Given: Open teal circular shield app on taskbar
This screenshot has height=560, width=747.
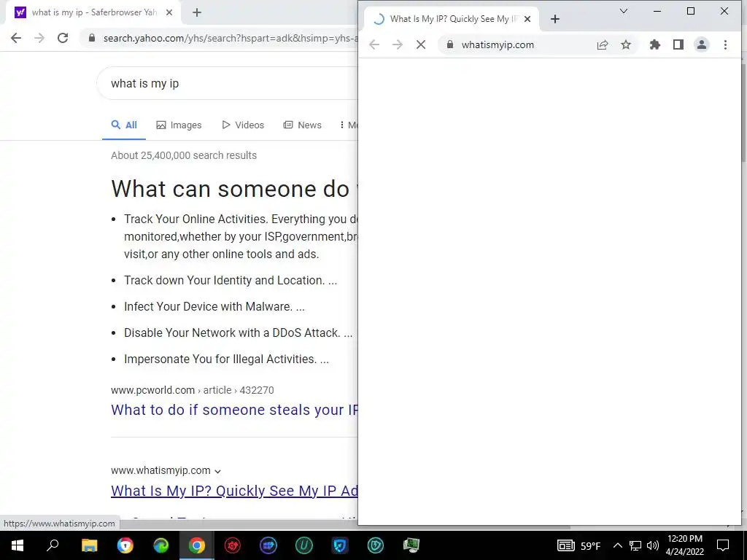Looking at the screenshot, I should coord(376,545).
